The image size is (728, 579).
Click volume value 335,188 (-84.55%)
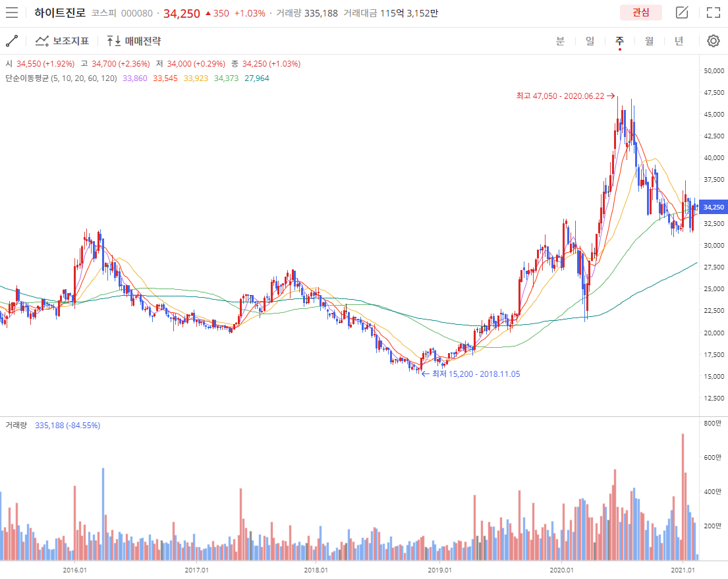coord(67,426)
